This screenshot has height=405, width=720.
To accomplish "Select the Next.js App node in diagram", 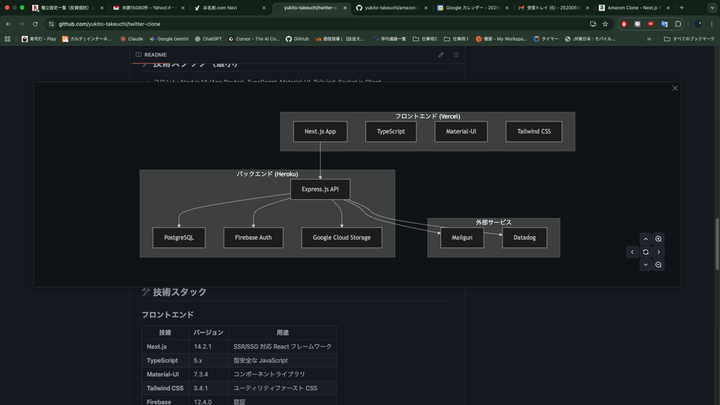I will coord(320,132).
